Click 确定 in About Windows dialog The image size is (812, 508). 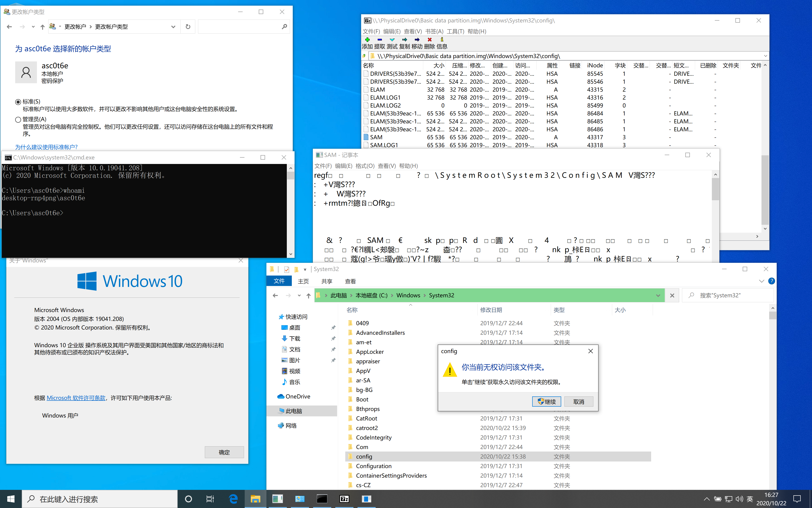click(224, 452)
